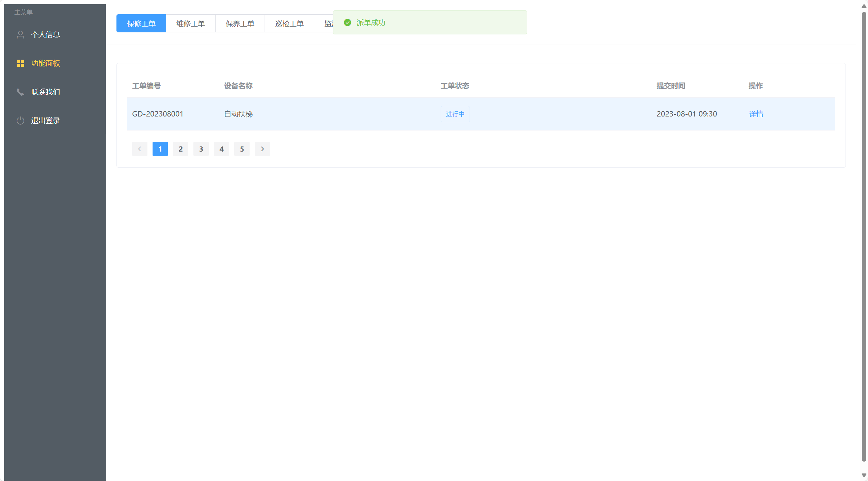
Task: Click the 进行中 status tag
Action: pyautogui.click(x=455, y=114)
